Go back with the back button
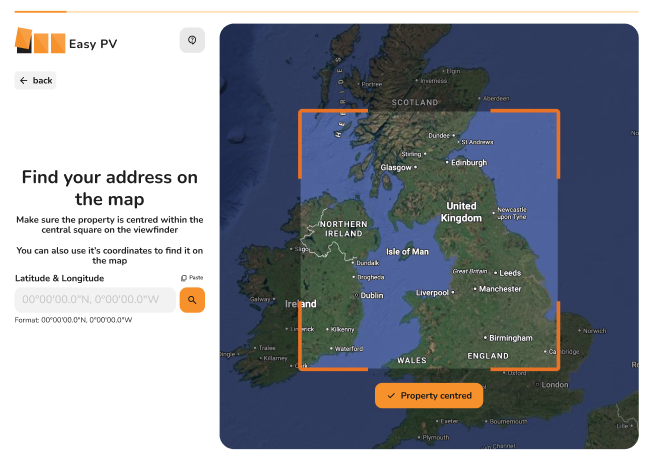The height and width of the screenshot is (464, 654). 35,81
